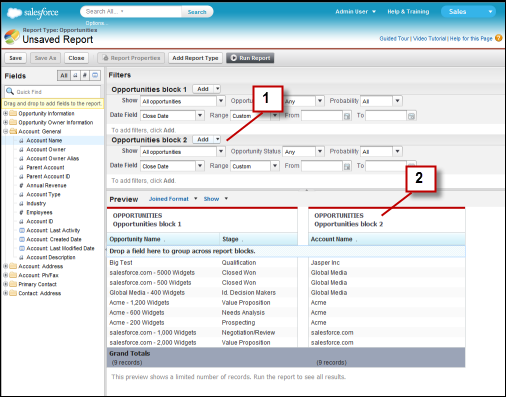
Task: Open Admin User menu
Action: pos(355,12)
